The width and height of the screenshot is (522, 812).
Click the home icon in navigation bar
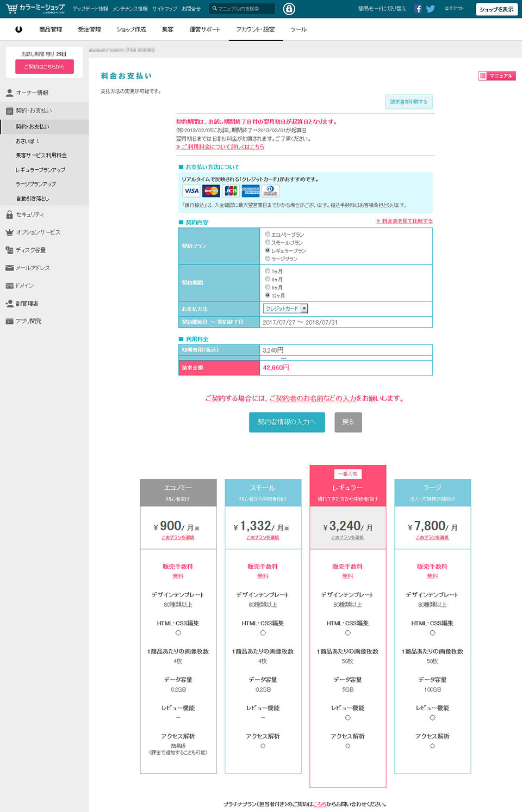(18, 29)
